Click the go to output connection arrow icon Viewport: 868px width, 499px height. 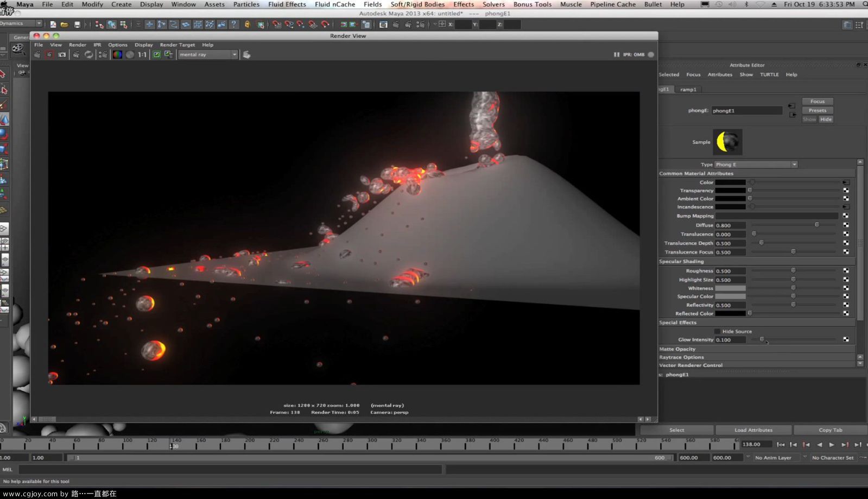(x=793, y=115)
